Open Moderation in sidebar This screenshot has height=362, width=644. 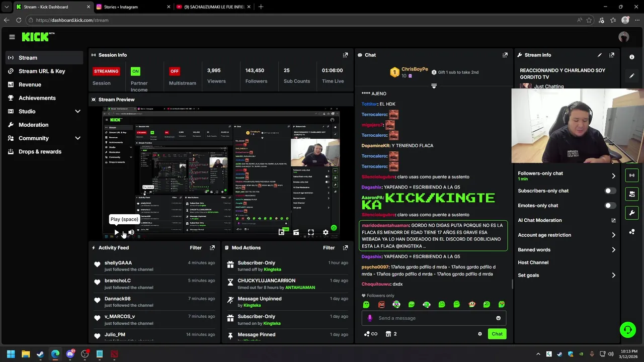tap(44, 125)
